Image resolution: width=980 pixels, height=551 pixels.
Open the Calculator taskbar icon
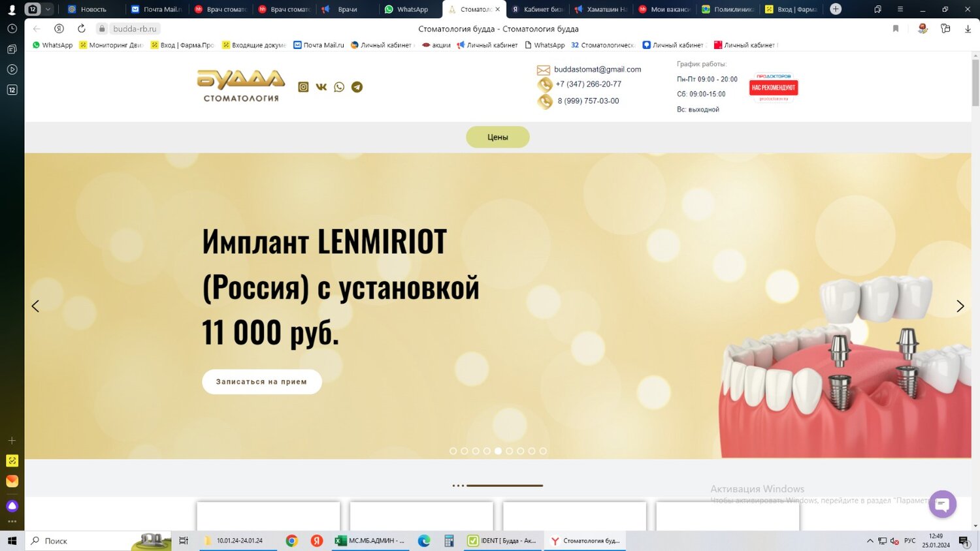point(449,541)
